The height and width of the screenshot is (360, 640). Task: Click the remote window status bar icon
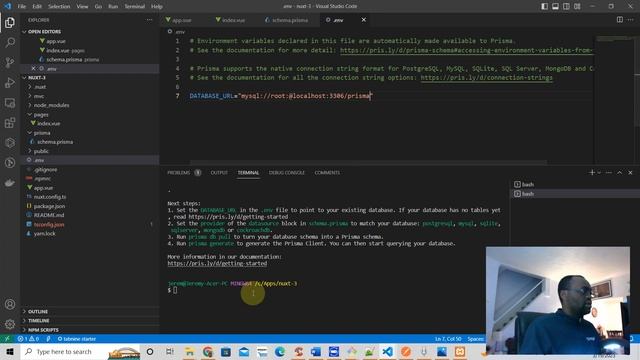pyautogui.click(x=7, y=339)
